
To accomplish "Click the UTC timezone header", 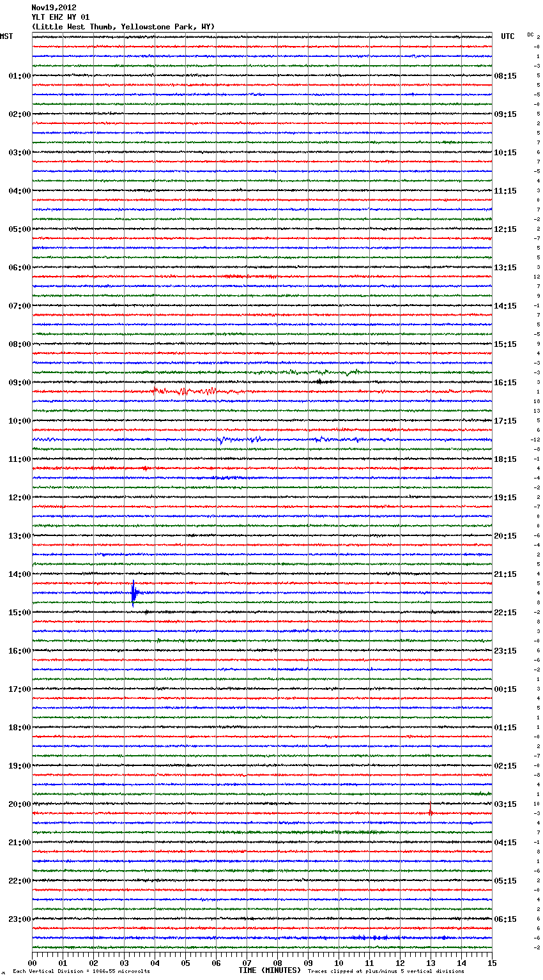I will 508,36.
